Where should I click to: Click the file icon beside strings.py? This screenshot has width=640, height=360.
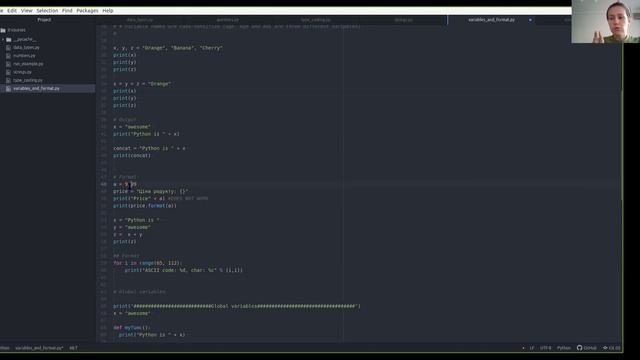9,72
